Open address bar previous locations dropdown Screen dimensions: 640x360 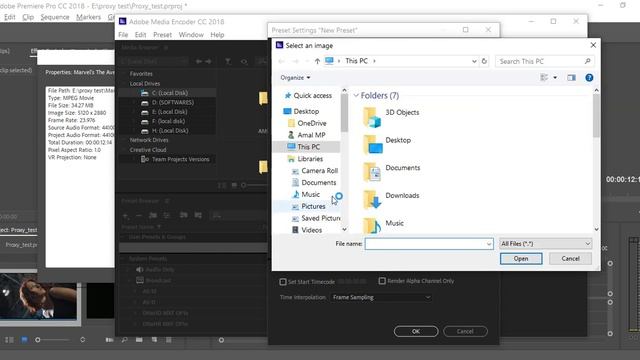[474, 61]
